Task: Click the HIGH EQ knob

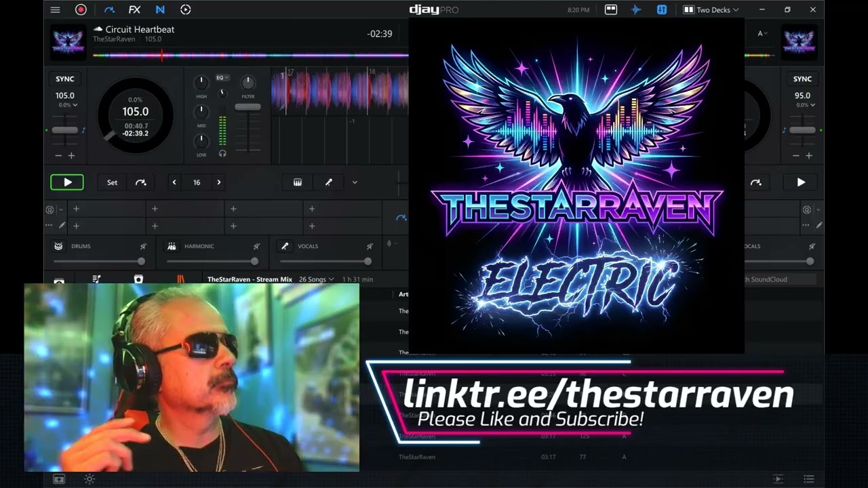Action: pyautogui.click(x=201, y=83)
